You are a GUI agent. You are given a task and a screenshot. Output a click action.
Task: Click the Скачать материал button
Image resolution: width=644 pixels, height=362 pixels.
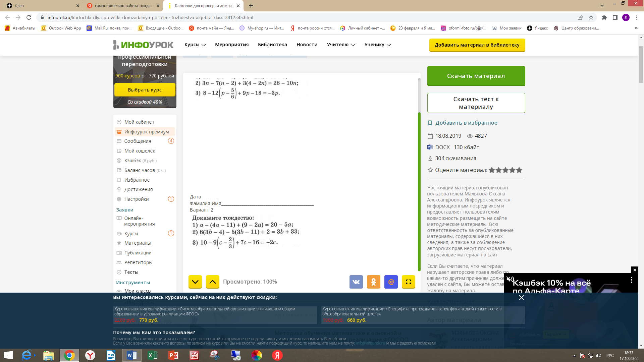click(476, 76)
